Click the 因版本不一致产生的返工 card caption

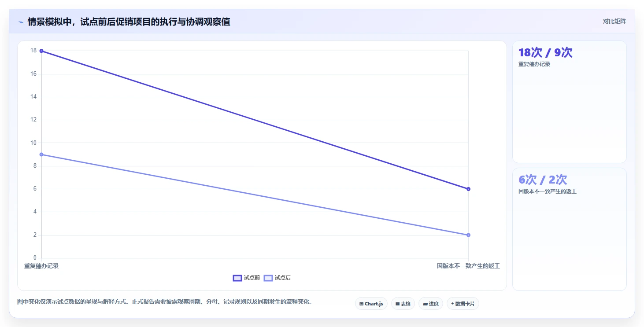pyautogui.click(x=548, y=191)
